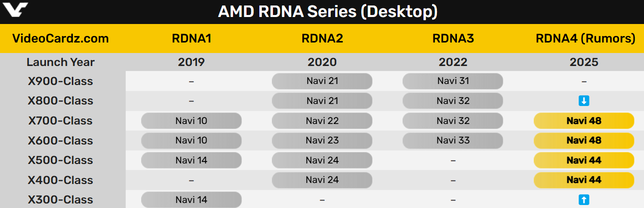The image size is (644, 208).
Task: Click the VideoCardz logo in the top-left corner
Action: point(15,9)
